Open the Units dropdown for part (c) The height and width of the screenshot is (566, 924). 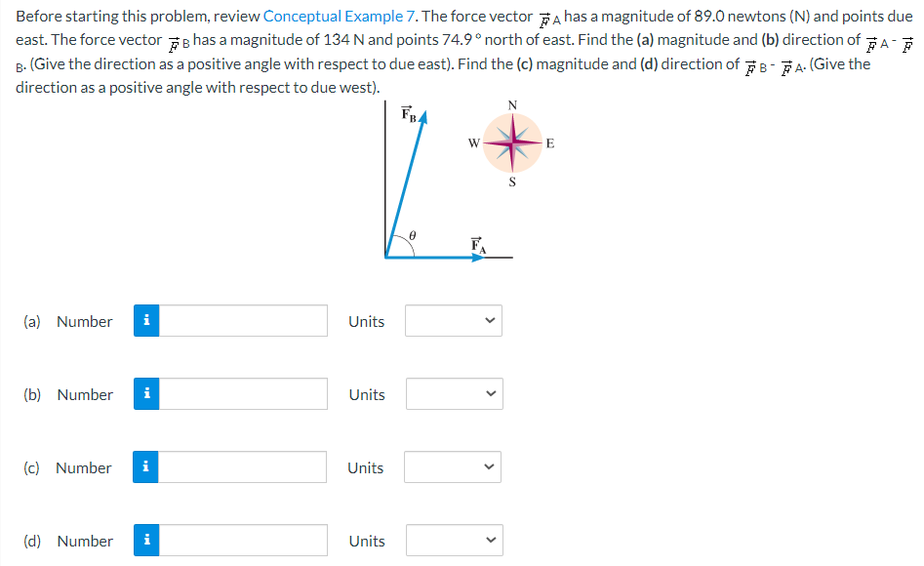tap(453, 467)
